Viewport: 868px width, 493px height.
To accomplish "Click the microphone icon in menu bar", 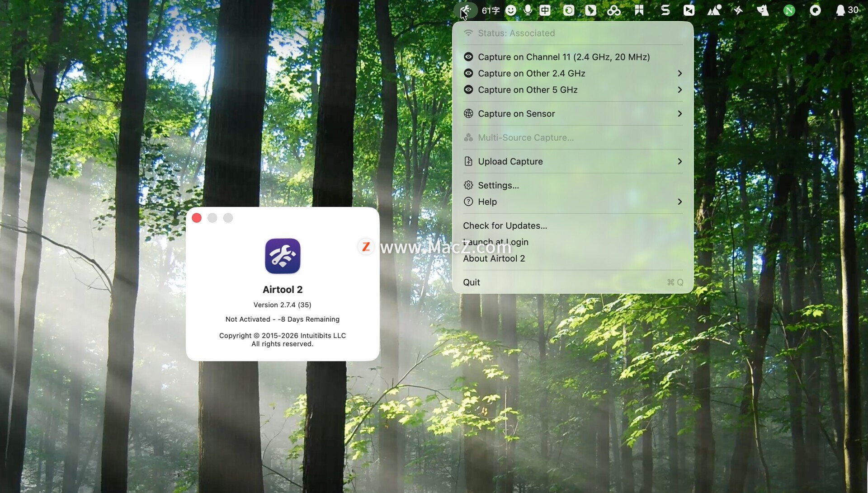I will pyautogui.click(x=528, y=10).
